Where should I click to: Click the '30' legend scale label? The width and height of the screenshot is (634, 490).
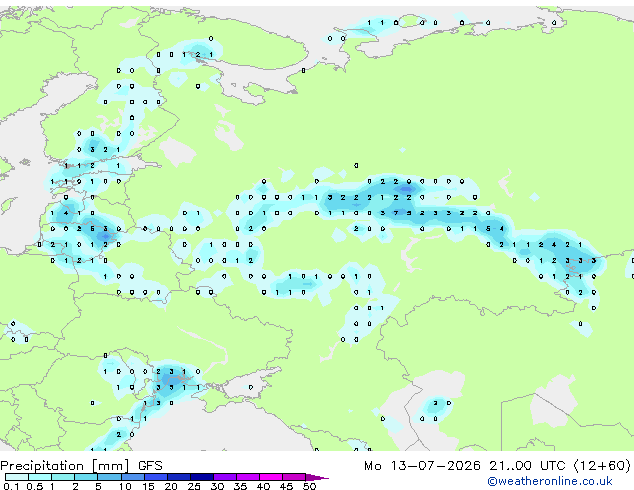tap(218, 486)
